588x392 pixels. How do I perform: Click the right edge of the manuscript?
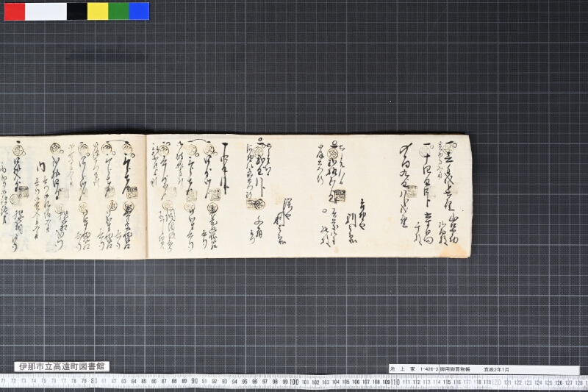tap(469, 196)
